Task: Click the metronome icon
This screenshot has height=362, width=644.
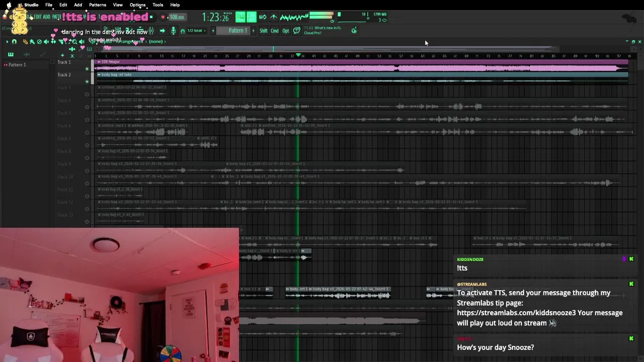Action: [274, 17]
